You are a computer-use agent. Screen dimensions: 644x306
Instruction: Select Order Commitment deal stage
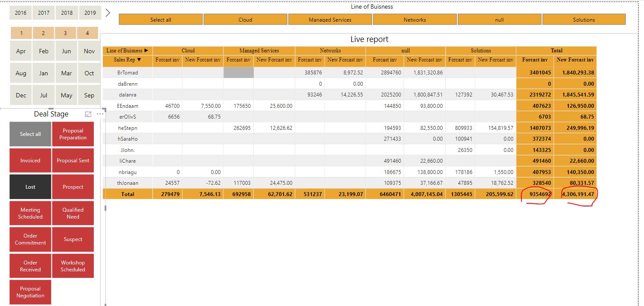30,239
